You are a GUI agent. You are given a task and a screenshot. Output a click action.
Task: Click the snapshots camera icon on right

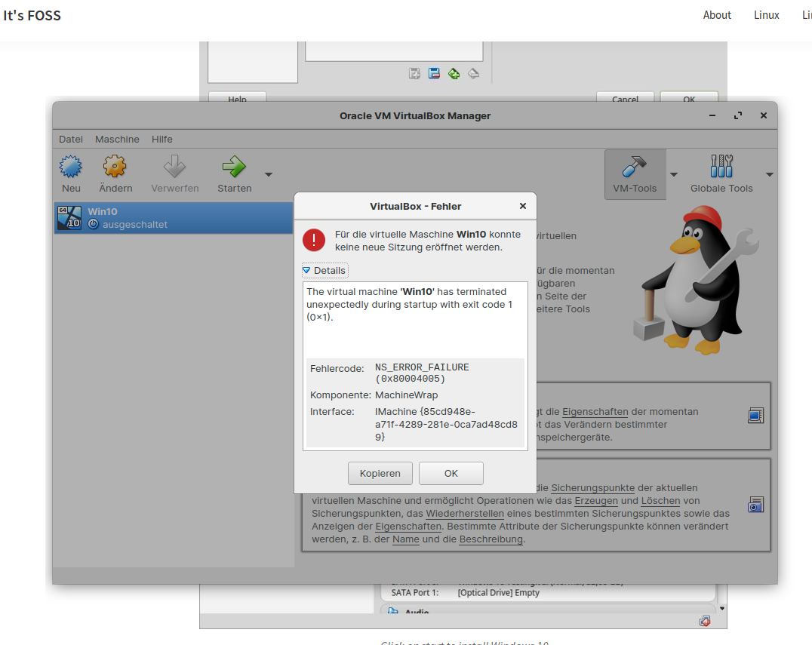[755, 505]
